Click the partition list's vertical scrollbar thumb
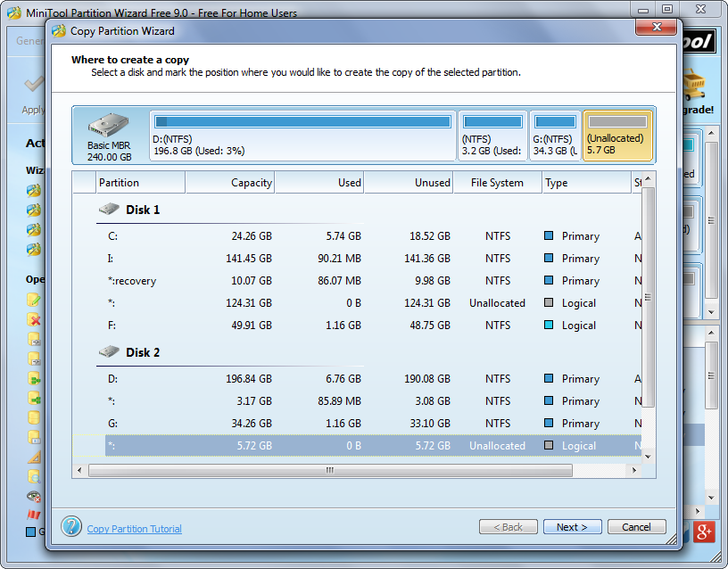728x569 pixels. pyautogui.click(x=648, y=297)
